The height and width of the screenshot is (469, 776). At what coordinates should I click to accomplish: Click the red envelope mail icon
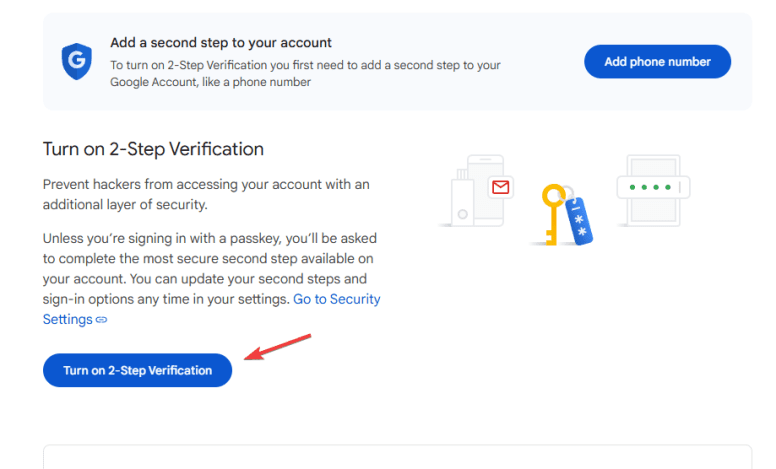pyautogui.click(x=499, y=187)
